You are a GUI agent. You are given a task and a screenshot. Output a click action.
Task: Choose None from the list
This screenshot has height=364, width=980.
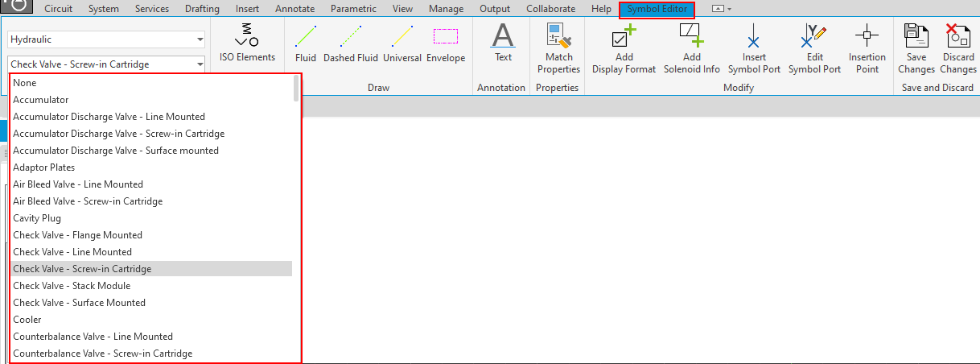(x=151, y=83)
